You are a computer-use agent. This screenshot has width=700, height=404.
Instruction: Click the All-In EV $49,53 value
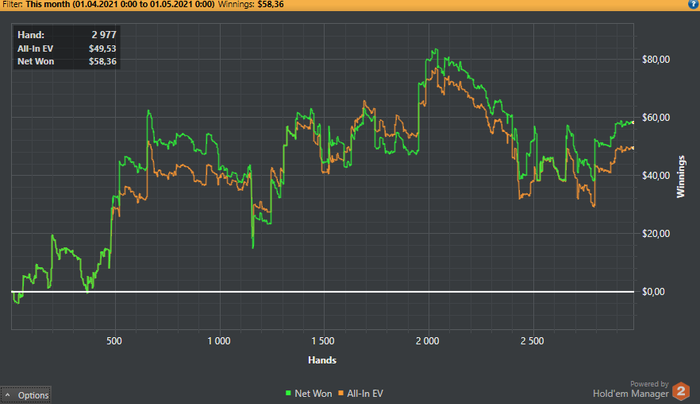[102, 49]
